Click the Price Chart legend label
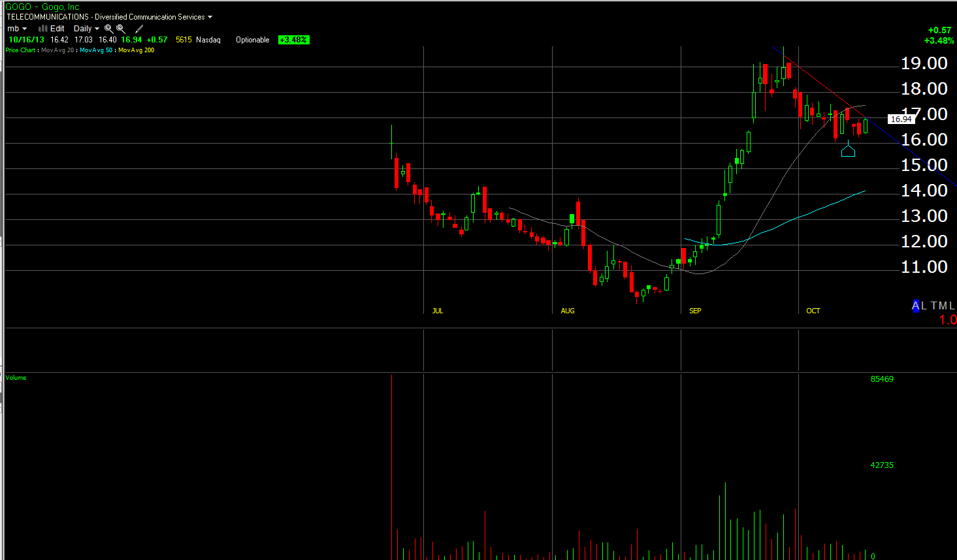This screenshot has height=560, width=957. [x=20, y=50]
